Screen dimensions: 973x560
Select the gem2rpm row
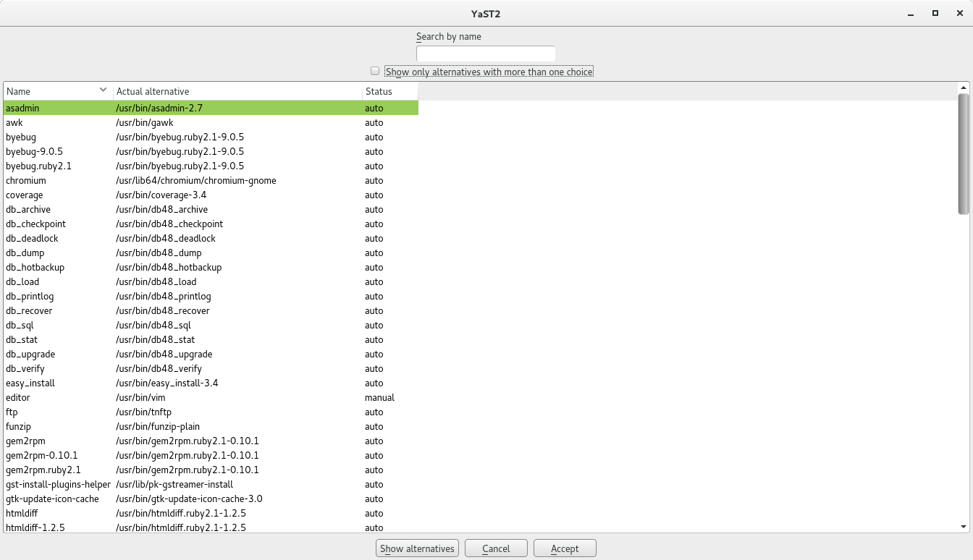pyautogui.click(x=211, y=441)
